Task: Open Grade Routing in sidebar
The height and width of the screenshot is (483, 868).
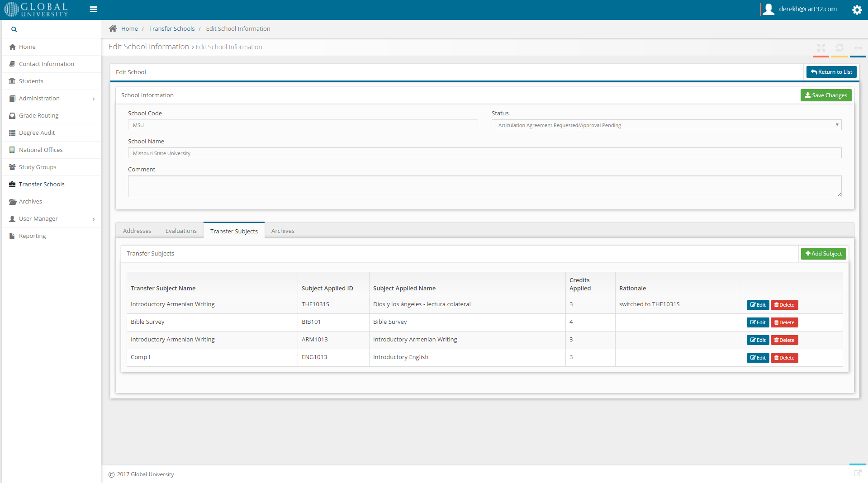Action: [x=52, y=116]
